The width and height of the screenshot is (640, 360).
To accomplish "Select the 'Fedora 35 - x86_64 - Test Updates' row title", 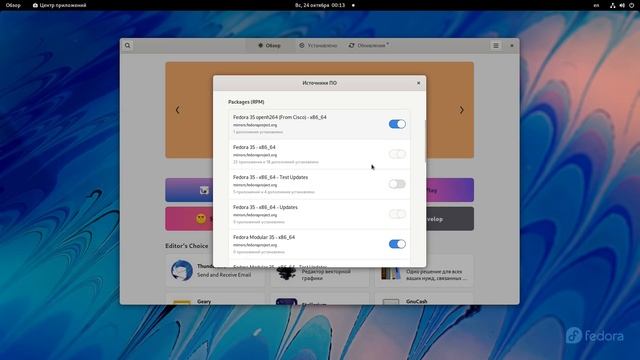I will (x=270, y=177).
